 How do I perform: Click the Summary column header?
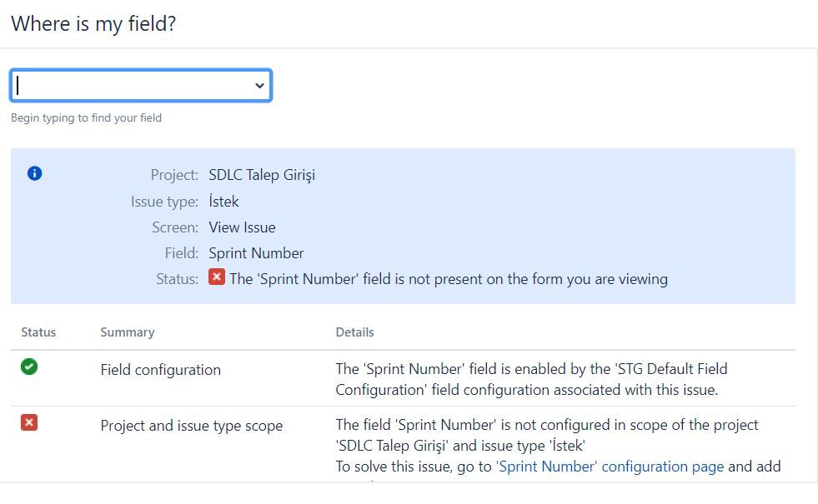pyautogui.click(x=128, y=332)
